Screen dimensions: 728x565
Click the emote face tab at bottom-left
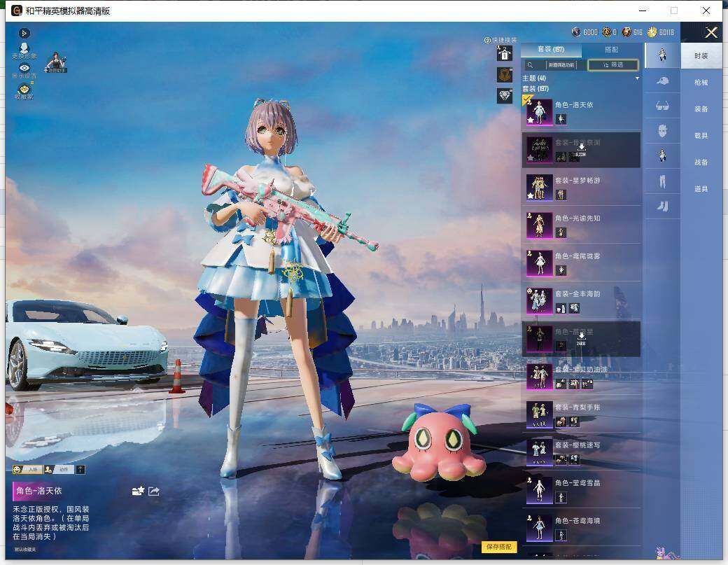click(x=27, y=469)
